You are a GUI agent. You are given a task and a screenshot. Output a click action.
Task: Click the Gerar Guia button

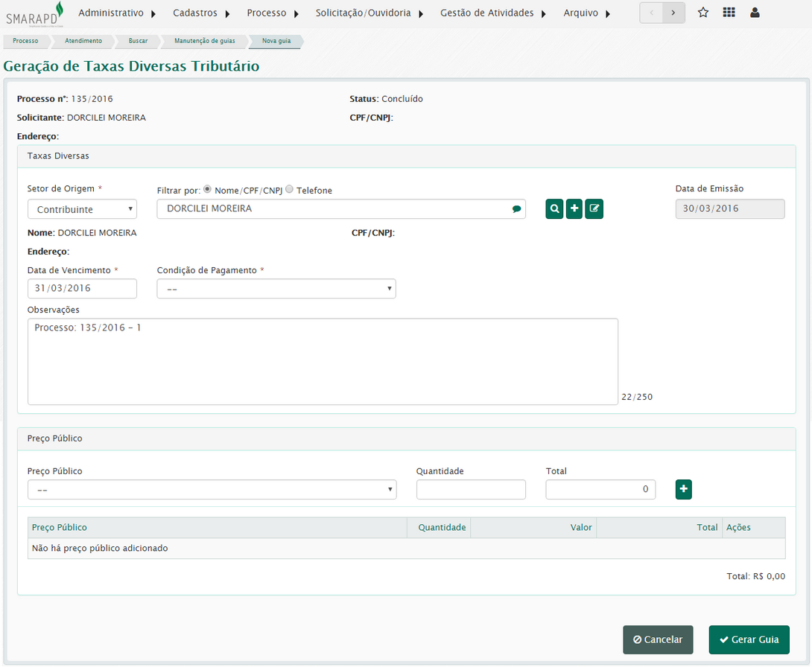coord(749,639)
